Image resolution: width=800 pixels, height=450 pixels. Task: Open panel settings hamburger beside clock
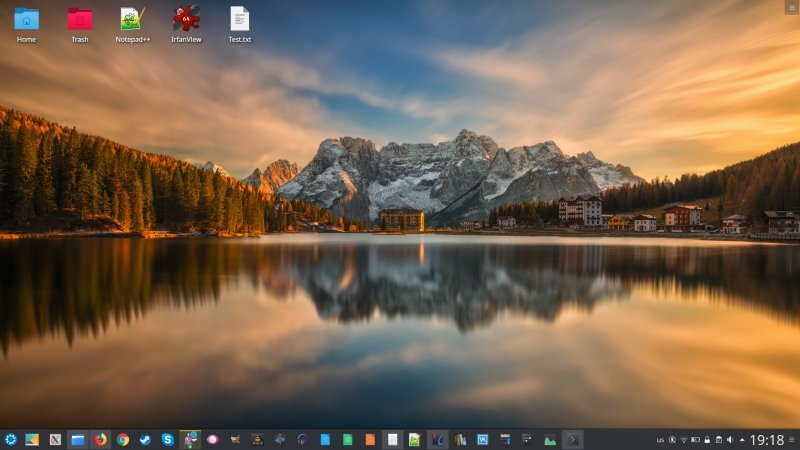(x=792, y=439)
